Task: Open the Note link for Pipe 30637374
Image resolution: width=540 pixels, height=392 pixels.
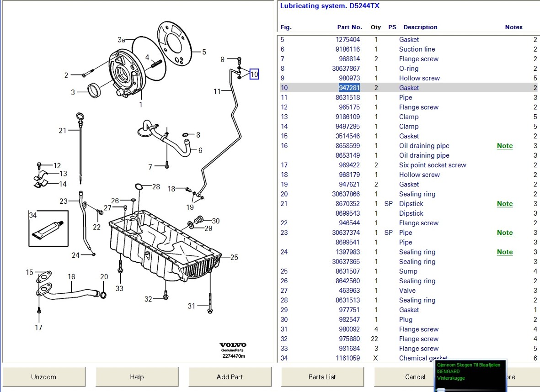Action: point(504,233)
